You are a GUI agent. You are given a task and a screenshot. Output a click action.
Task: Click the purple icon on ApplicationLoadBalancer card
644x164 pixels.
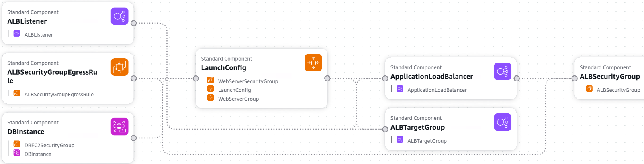click(x=503, y=71)
